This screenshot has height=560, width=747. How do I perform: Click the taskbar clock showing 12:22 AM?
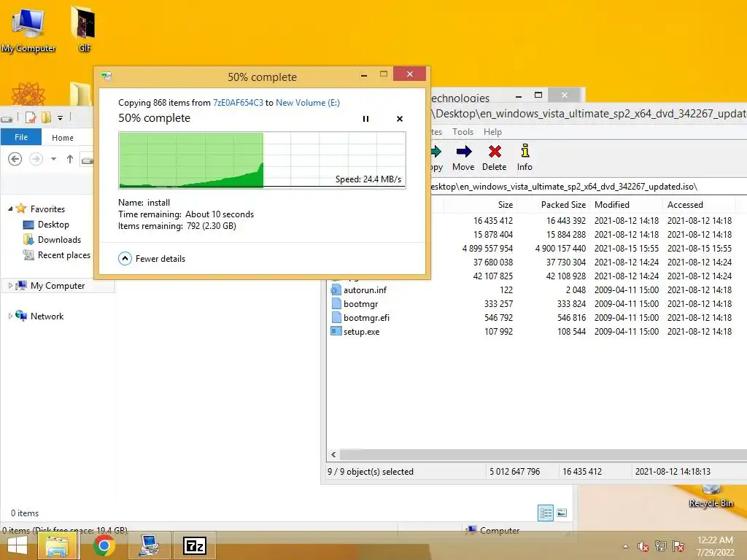(715, 546)
